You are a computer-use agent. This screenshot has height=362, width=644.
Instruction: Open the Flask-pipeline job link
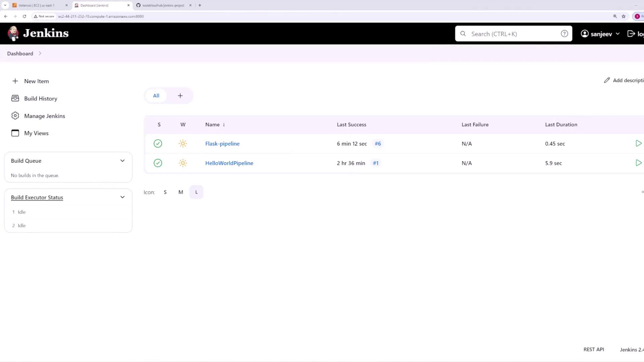click(222, 143)
